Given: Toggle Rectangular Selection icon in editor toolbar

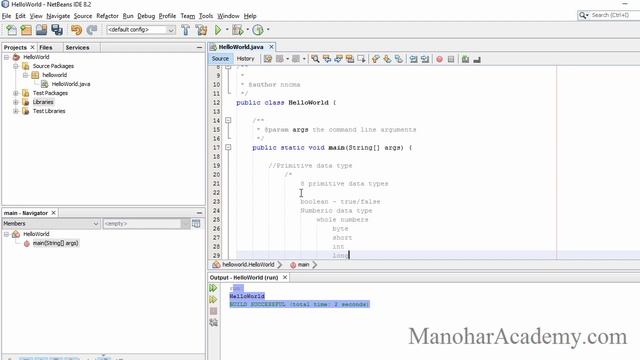Looking at the screenshot, I should 361,59.
